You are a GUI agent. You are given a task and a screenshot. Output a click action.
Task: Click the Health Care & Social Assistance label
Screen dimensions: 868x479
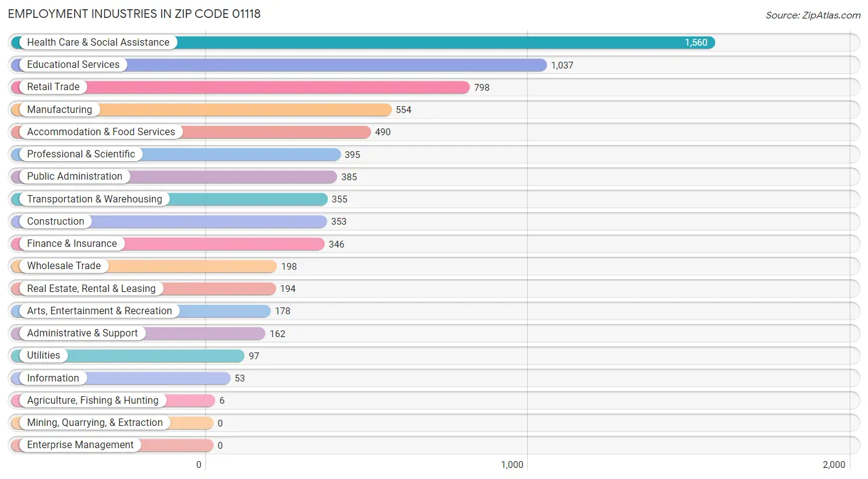98,43
